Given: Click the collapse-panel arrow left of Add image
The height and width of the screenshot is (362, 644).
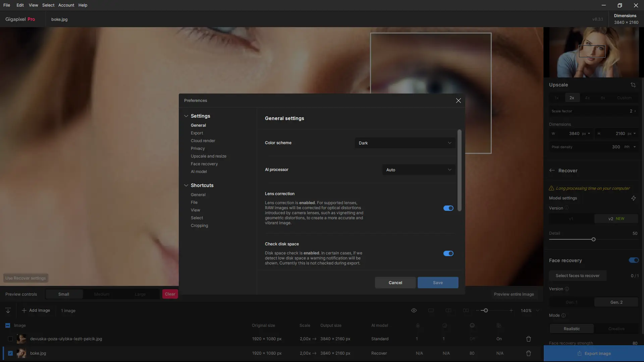Looking at the screenshot, I should click(8, 310).
